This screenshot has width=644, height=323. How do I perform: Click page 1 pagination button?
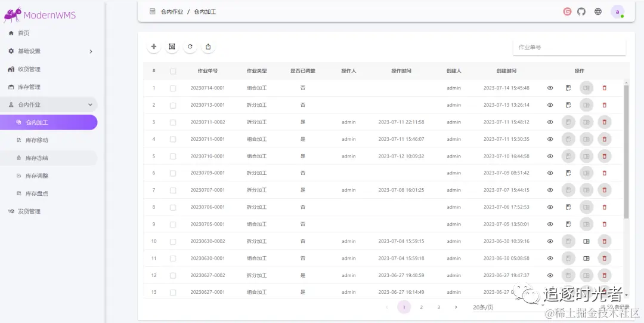(404, 307)
